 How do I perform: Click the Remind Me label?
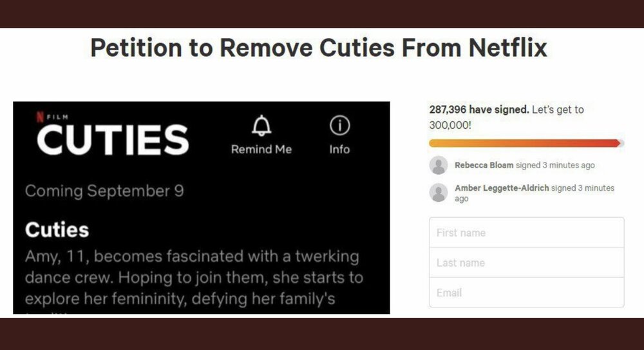pyautogui.click(x=261, y=150)
